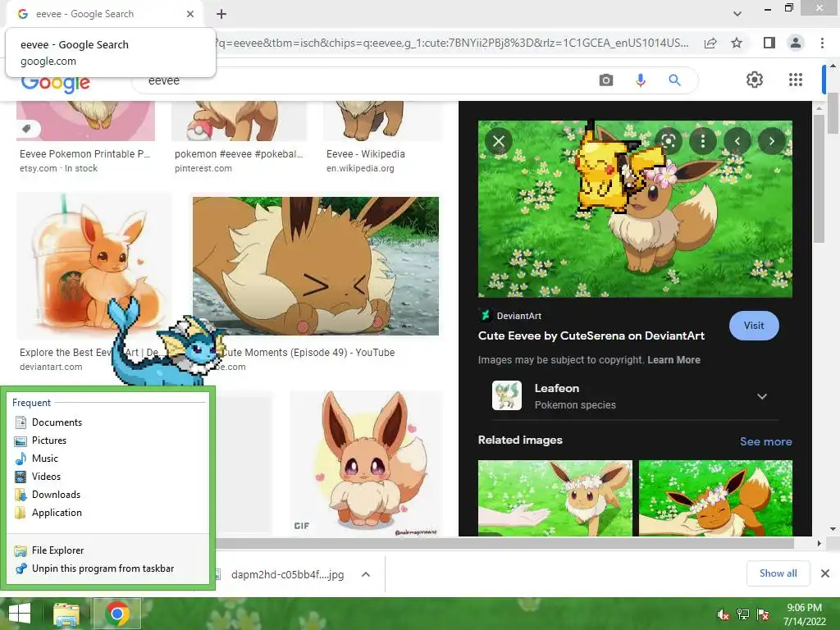
Task: Switch to Chrome on the taskbar
Action: point(116,614)
